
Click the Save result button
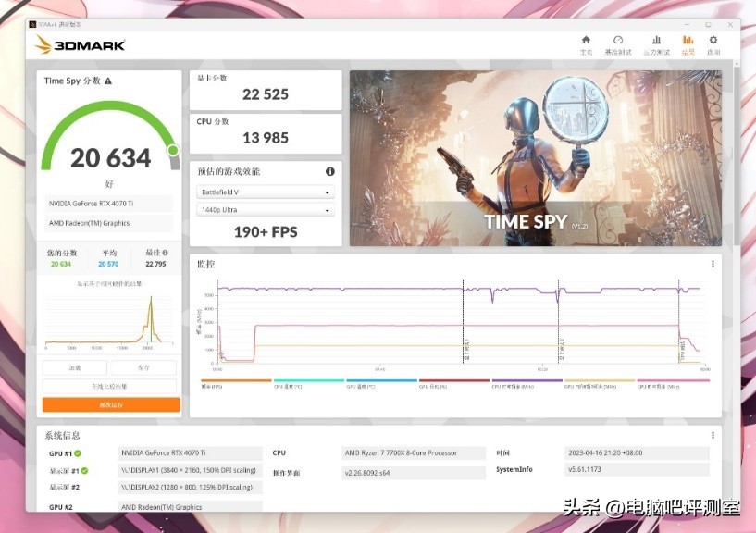pyautogui.click(x=143, y=367)
